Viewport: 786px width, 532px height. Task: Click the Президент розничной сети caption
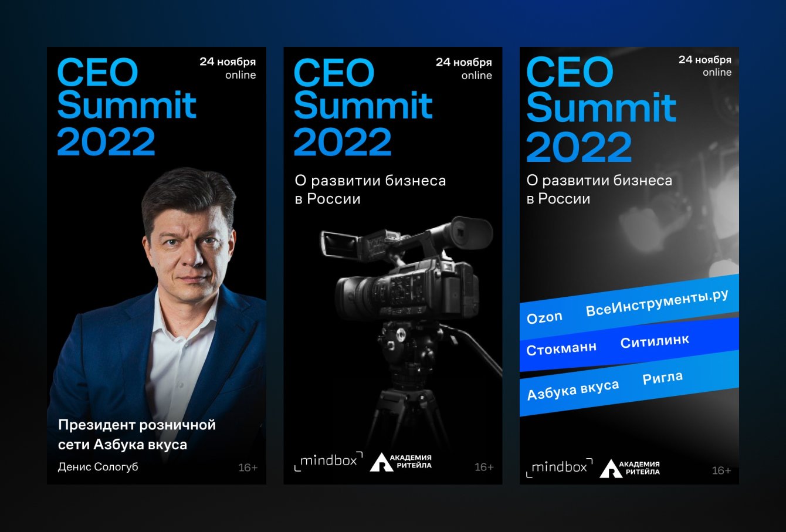[x=137, y=435]
